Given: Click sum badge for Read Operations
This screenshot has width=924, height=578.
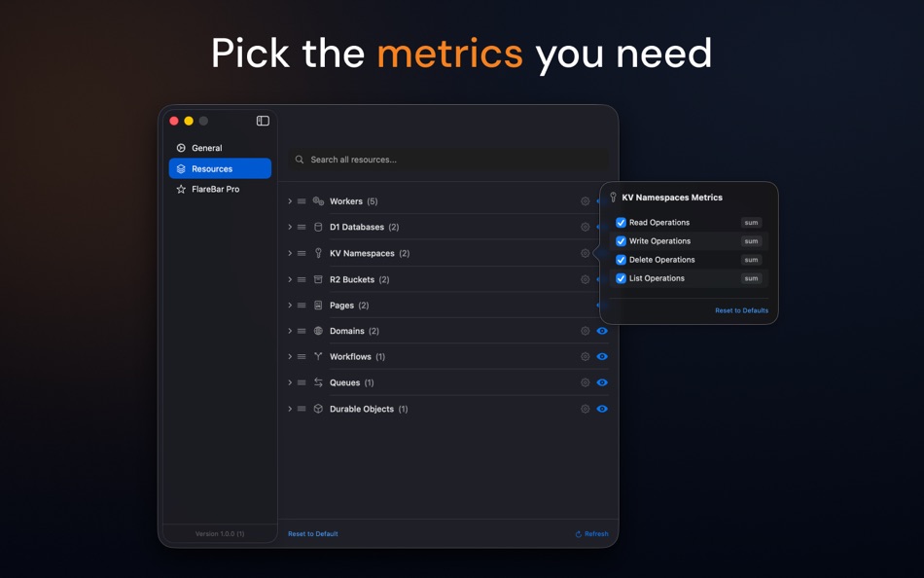Looking at the screenshot, I should (x=751, y=223).
